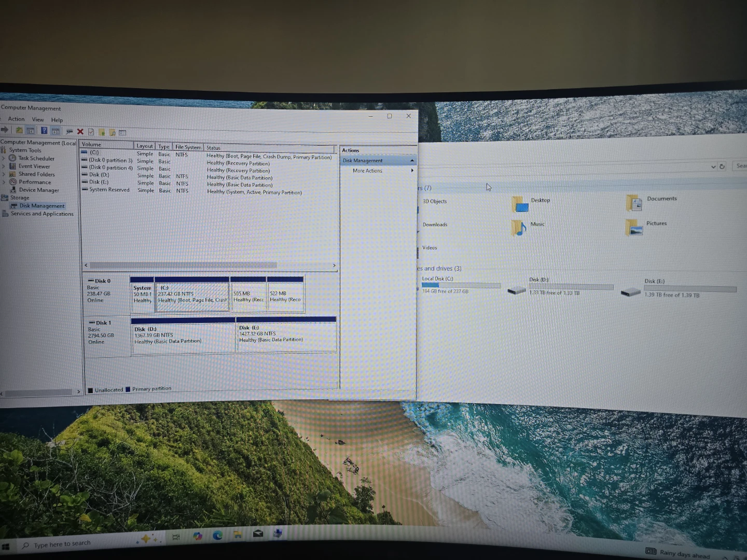Select the (C:) volume row
Image resolution: width=747 pixels, height=560 pixels.
(x=208, y=155)
